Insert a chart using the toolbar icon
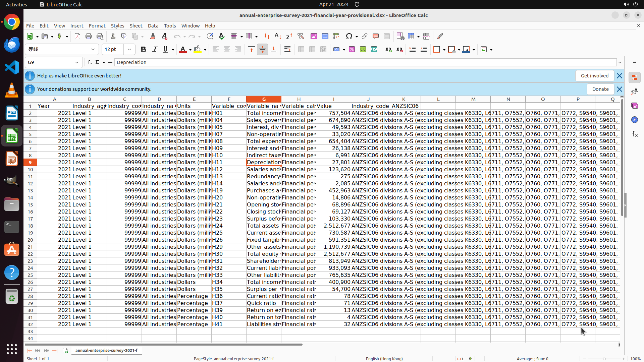644x362 pixels. tap(325, 36)
